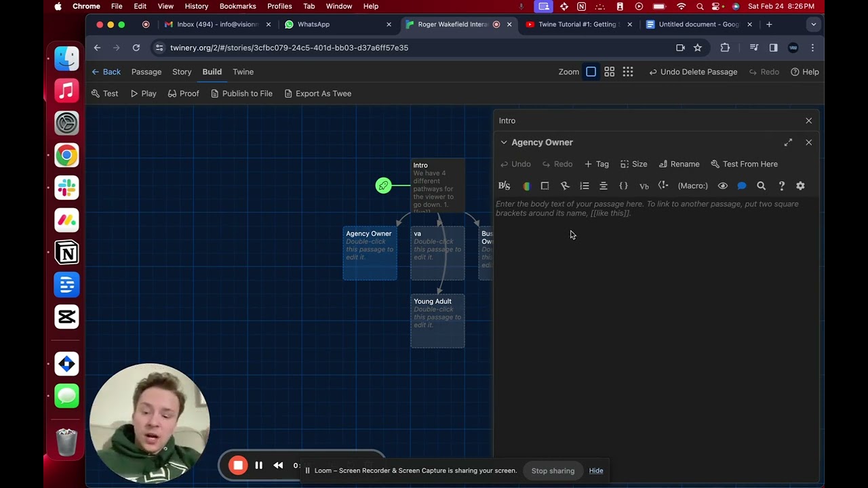Screen dimensions: 868x488
Task: Toggle the blue speech bubble tooltips
Action: [742, 186]
